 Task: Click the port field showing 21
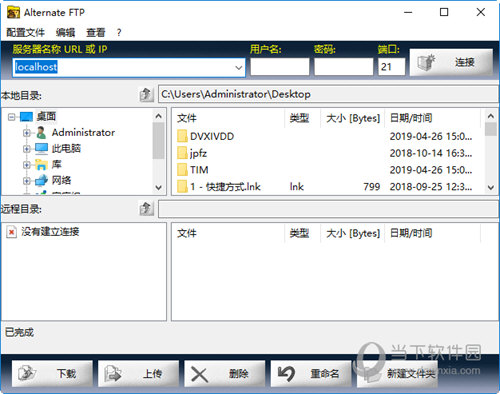(x=392, y=67)
